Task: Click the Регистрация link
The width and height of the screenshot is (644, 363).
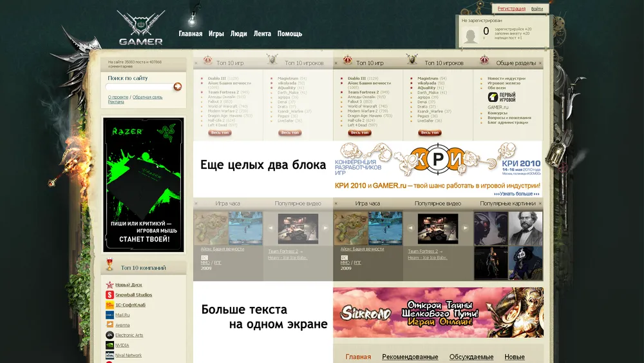Action: (x=511, y=8)
